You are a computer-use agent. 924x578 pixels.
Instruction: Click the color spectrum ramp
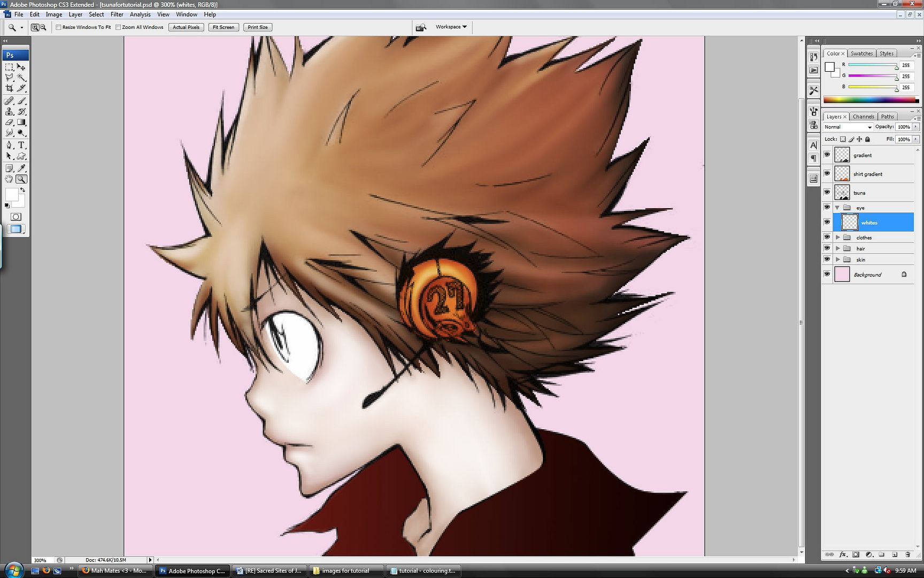871,100
